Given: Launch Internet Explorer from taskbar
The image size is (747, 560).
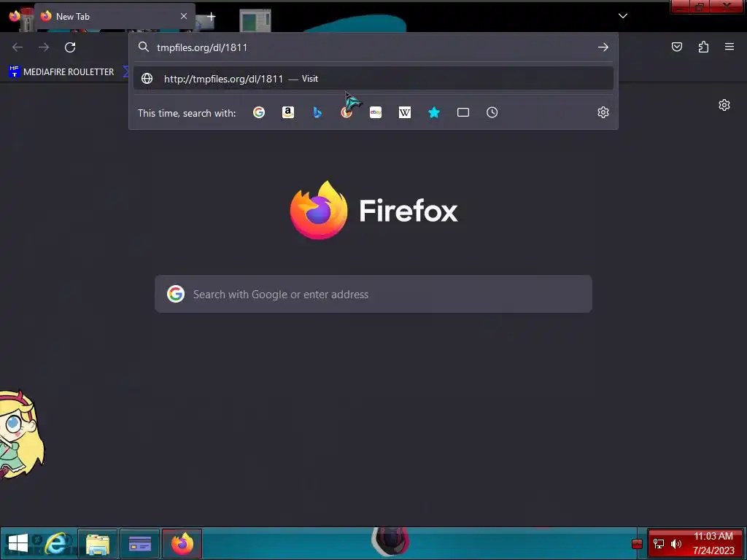Looking at the screenshot, I should pyautogui.click(x=57, y=543).
